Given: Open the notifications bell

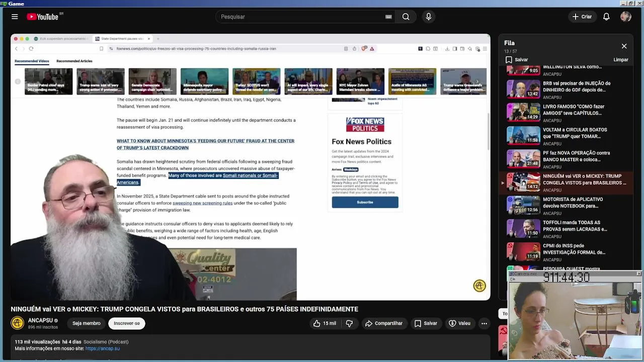Looking at the screenshot, I should [606, 17].
